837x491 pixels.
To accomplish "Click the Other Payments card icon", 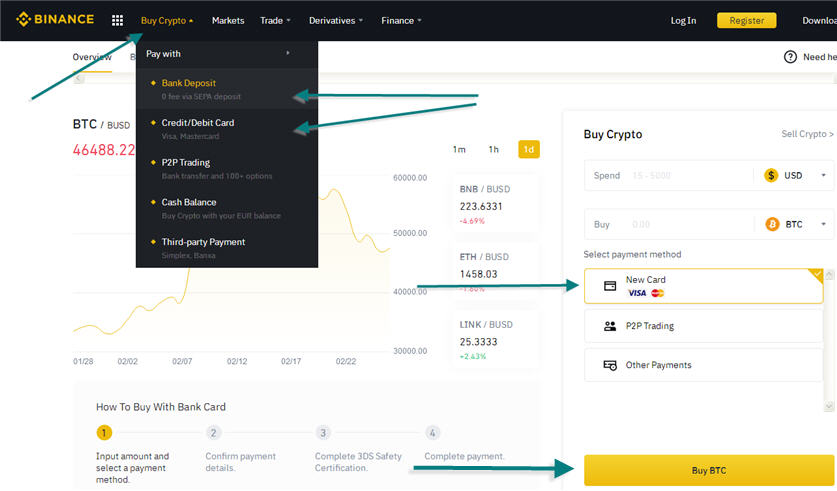I will pyautogui.click(x=610, y=365).
